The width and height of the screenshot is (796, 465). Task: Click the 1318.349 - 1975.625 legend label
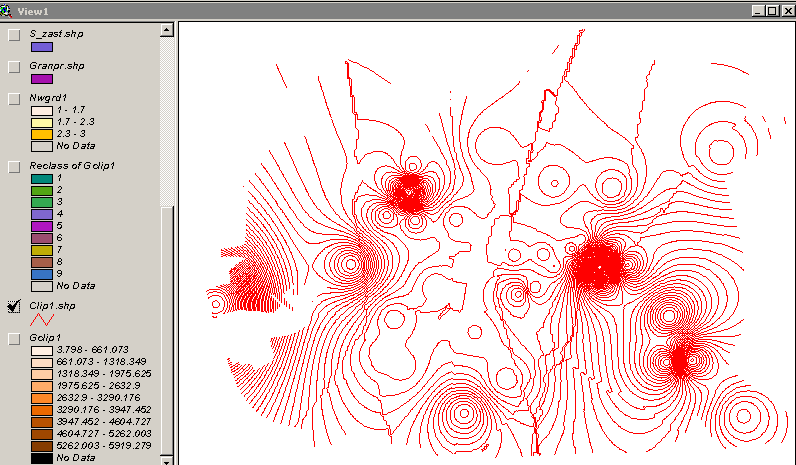[x=104, y=374]
